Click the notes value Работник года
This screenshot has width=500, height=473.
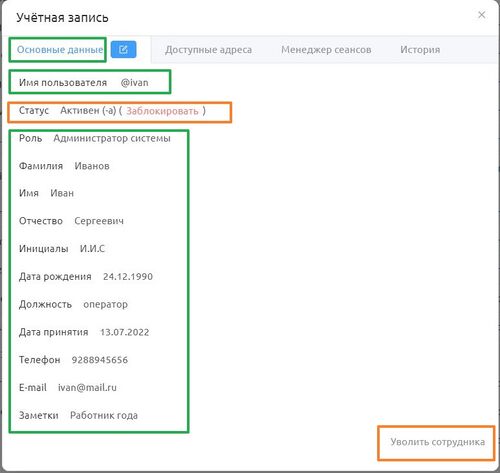point(104,415)
